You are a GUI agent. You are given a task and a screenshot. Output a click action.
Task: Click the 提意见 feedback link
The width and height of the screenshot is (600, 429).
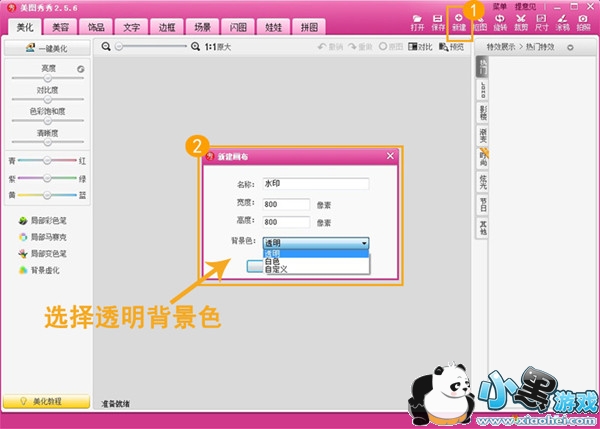[525, 7]
